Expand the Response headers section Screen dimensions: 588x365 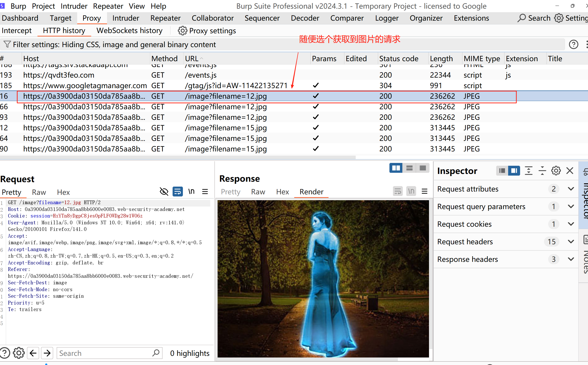point(571,259)
